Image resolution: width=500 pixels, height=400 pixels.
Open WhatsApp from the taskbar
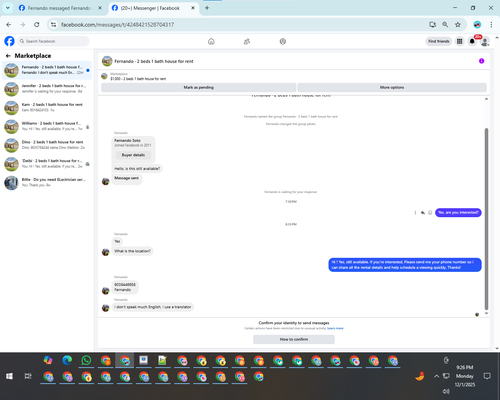point(86,360)
